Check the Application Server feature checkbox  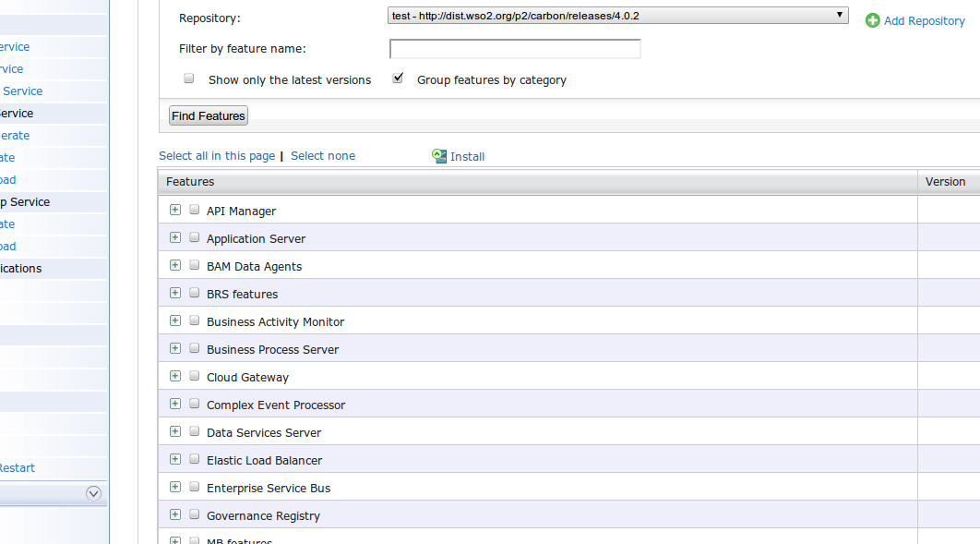195,237
